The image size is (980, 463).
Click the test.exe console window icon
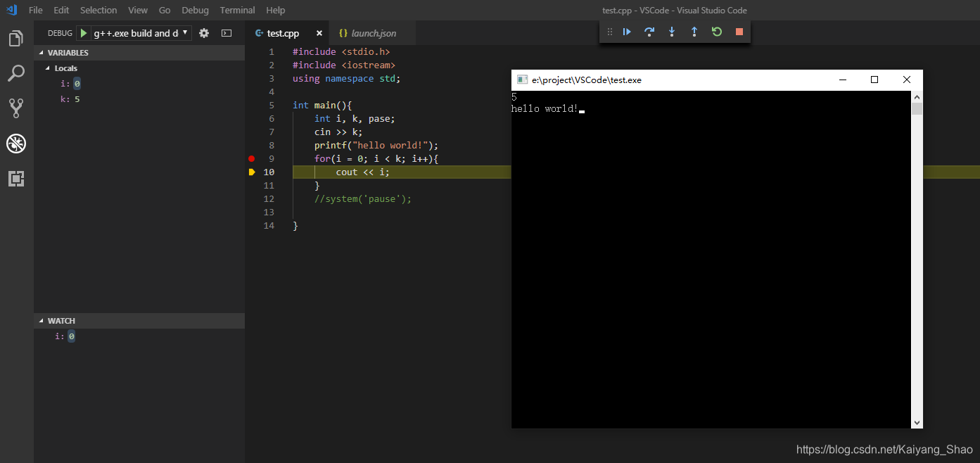522,80
